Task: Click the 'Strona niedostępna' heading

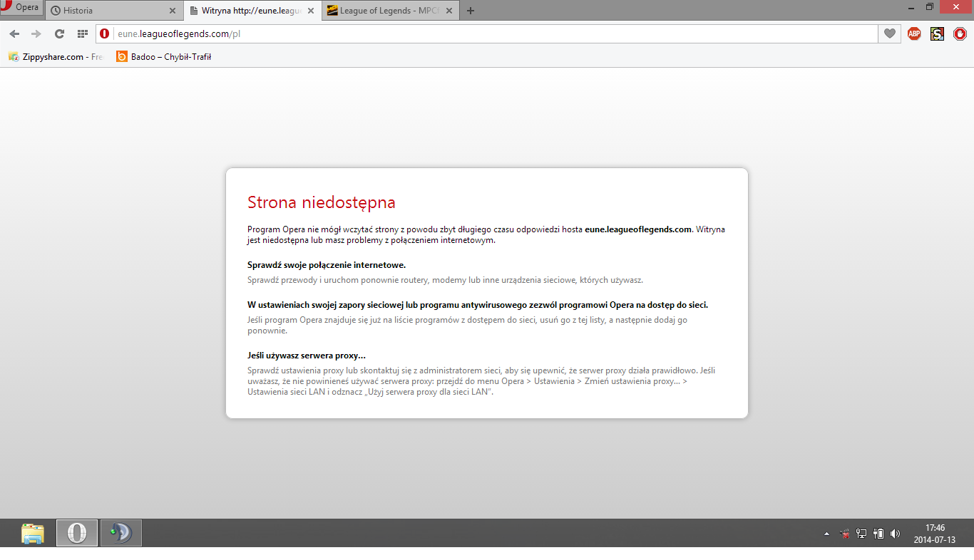Action: [x=321, y=202]
